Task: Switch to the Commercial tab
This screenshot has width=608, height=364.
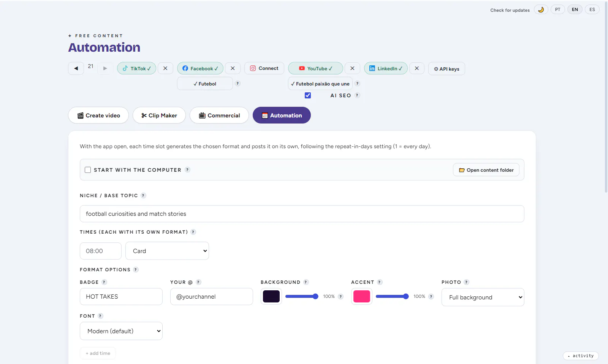Action: coord(219,115)
